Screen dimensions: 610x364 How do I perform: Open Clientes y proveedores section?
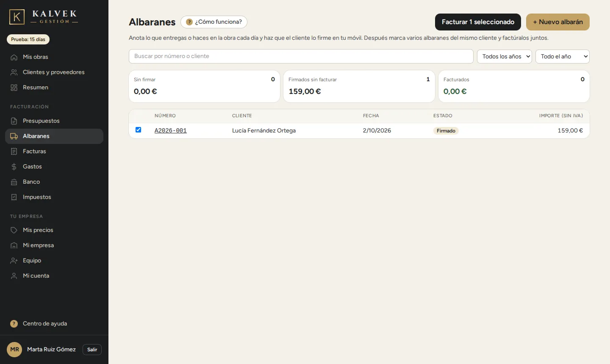click(54, 72)
